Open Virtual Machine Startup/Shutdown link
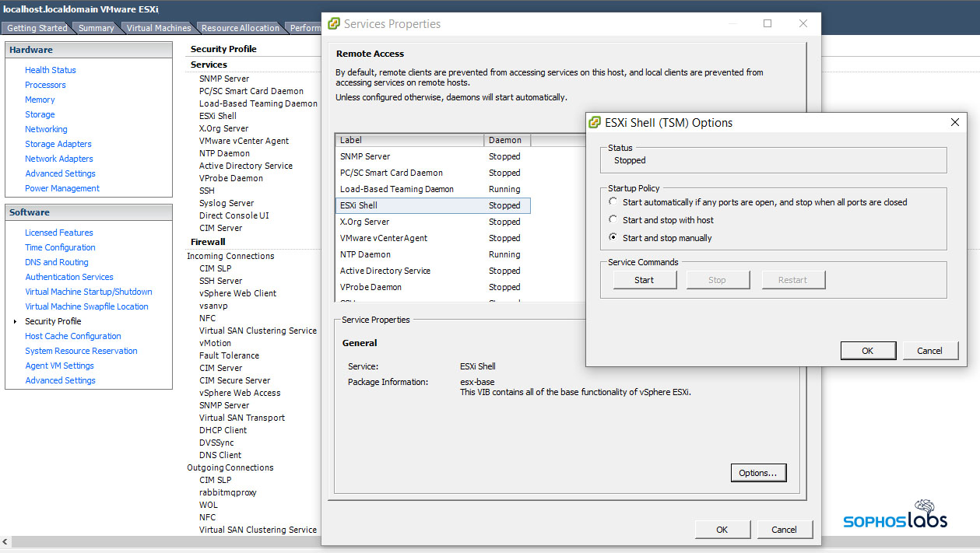The height and width of the screenshot is (553, 980). (89, 292)
